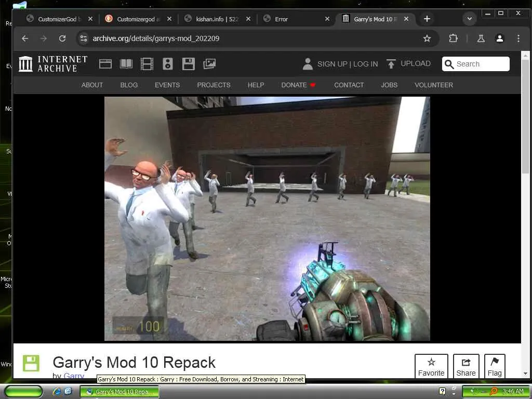Viewport: 532px width, 399px height.
Task: Open the BLOG menu link
Action: point(129,85)
